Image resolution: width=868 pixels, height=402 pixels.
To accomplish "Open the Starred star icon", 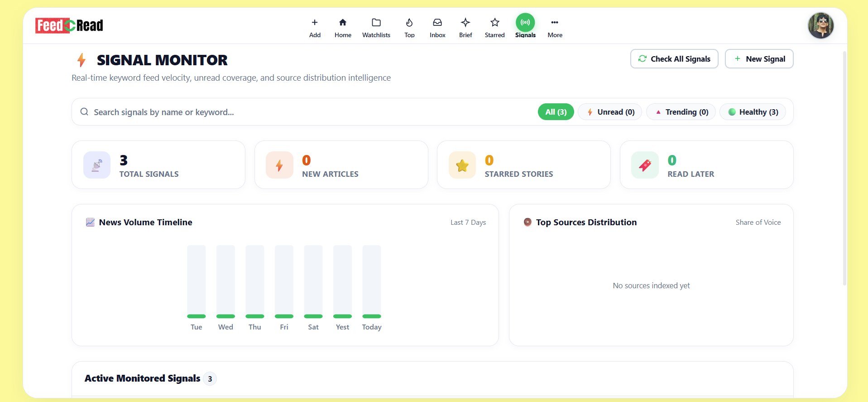I will tap(495, 22).
